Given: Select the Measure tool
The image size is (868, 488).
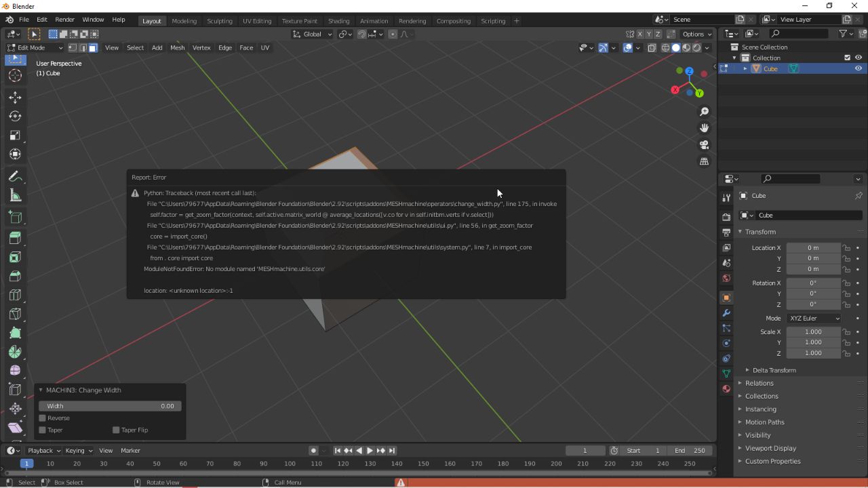Looking at the screenshot, I should 15,196.
